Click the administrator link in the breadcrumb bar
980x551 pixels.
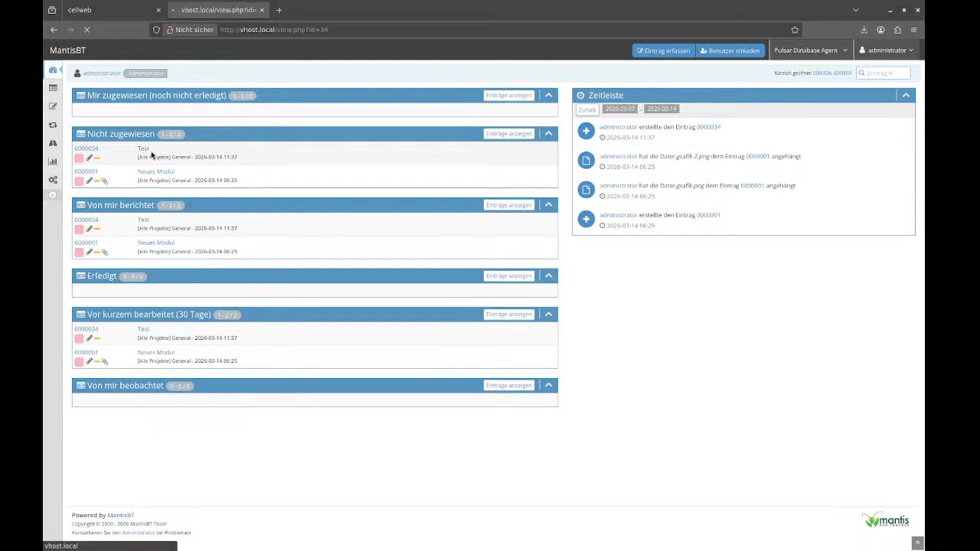pos(102,73)
